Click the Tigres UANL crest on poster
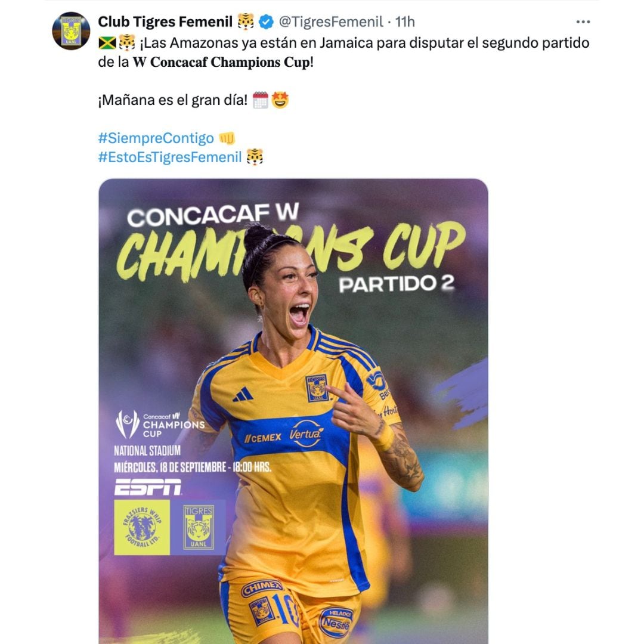This screenshot has height=644, width=644. click(x=199, y=527)
